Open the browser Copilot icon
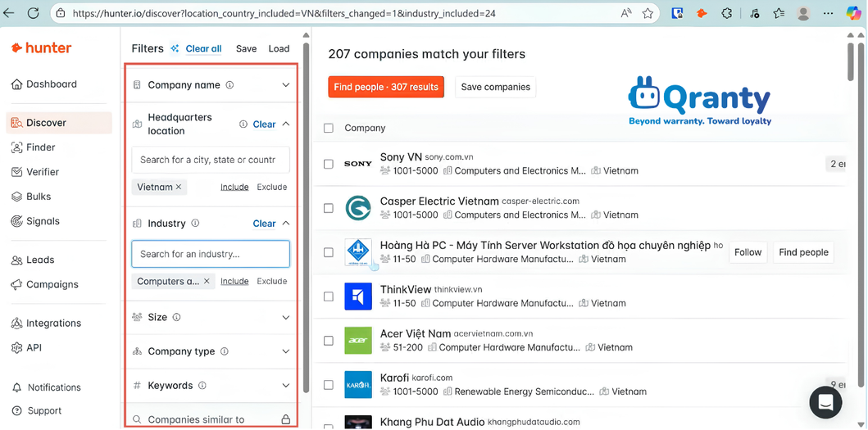Viewport: 868px width, 430px height. (x=853, y=13)
